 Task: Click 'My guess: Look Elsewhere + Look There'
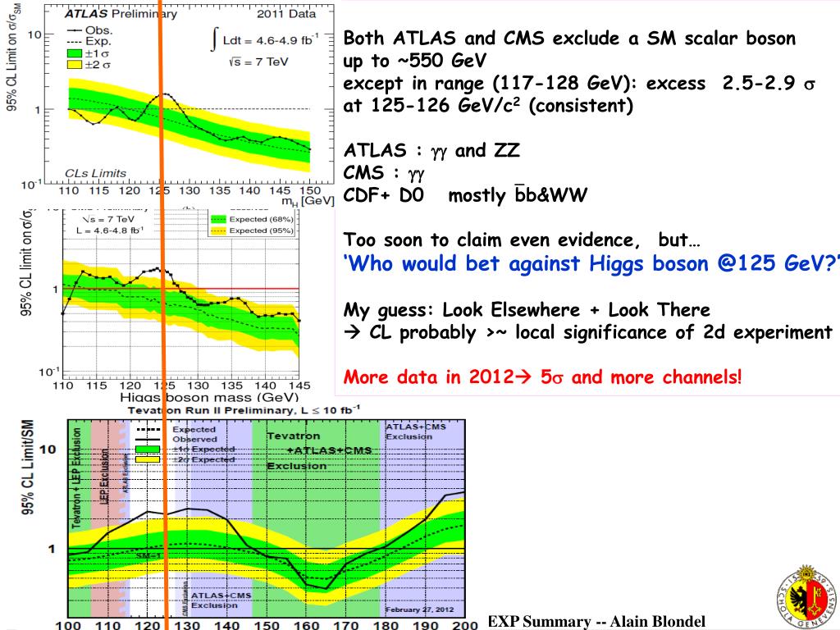(x=527, y=309)
